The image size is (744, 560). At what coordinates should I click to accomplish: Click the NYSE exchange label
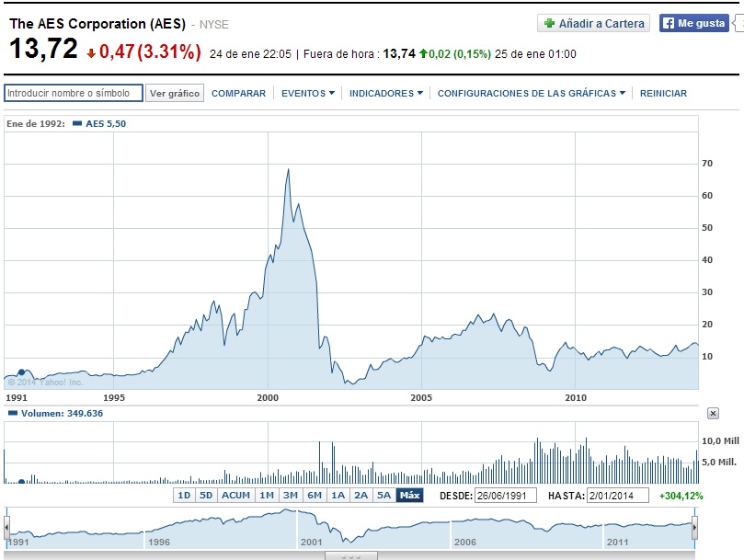click(213, 25)
